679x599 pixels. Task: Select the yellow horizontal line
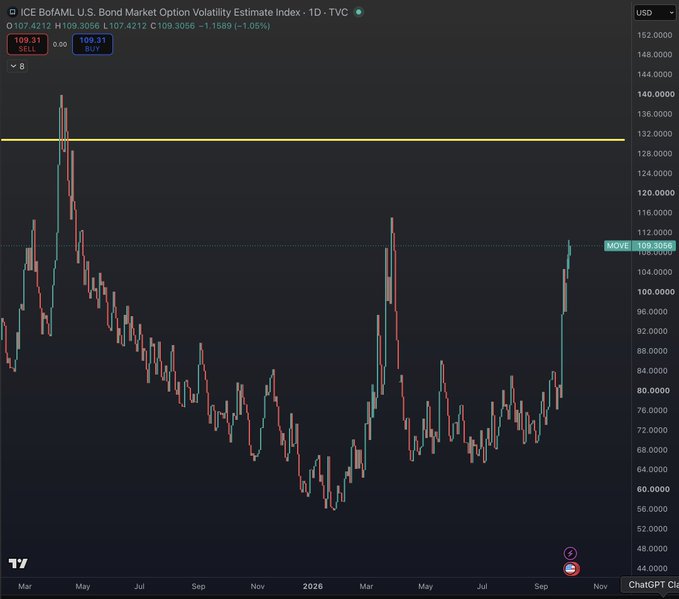click(x=312, y=140)
